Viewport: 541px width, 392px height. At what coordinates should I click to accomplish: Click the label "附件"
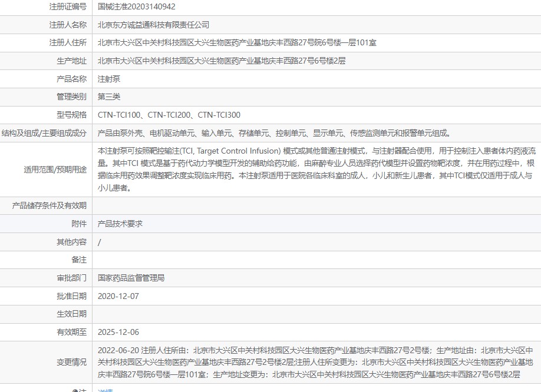tap(79, 224)
